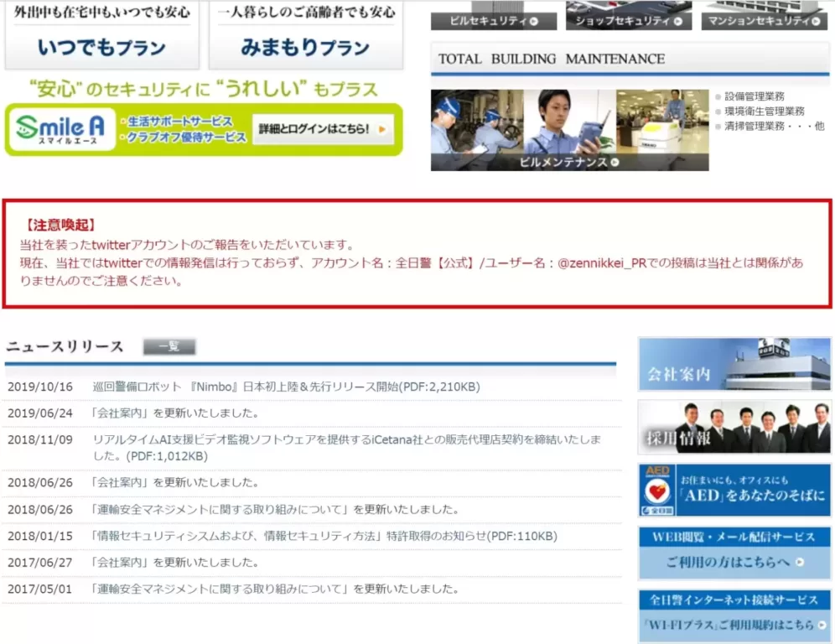Click the Smile A logo icon
Viewport: 835px width, 644px height.
point(60,129)
